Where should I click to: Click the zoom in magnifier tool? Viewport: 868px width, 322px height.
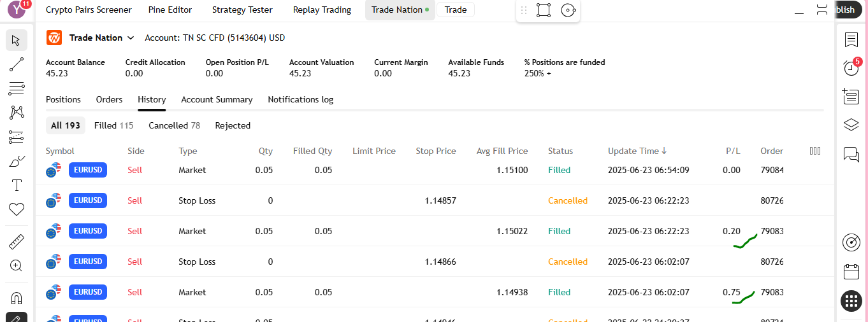[x=17, y=266]
